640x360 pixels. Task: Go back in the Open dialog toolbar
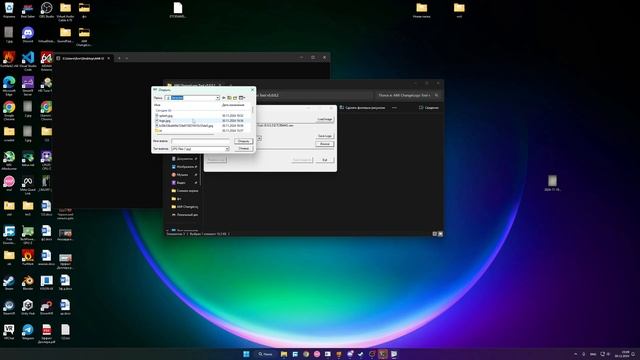point(224,98)
